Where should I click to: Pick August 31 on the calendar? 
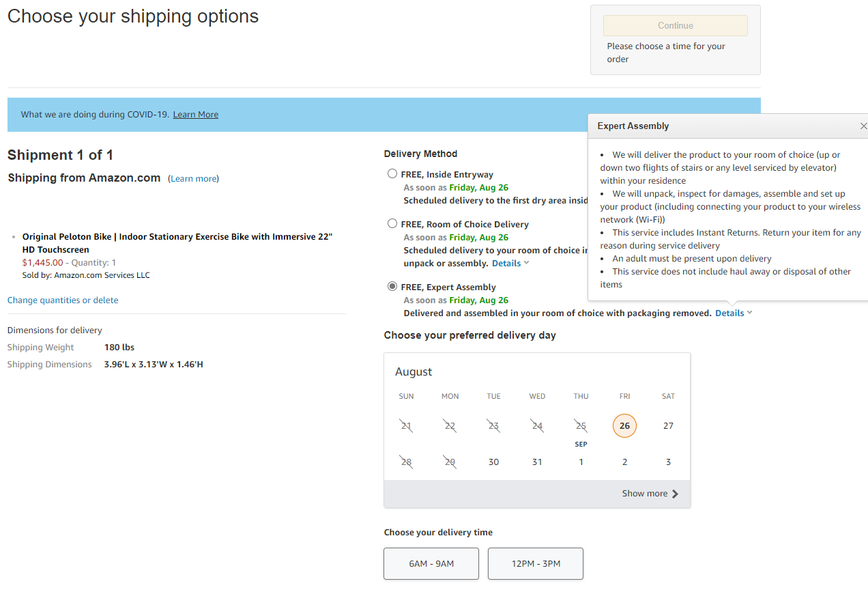coord(537,462)
